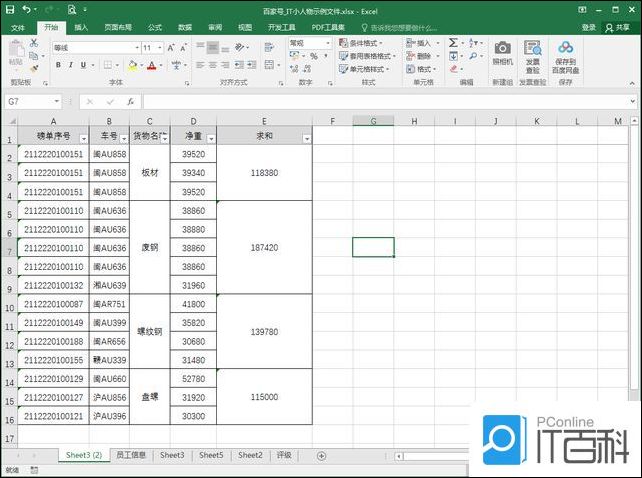The width and height of the screenshot is (642, 478).
Task: Click the Increase Font Size icon
Action: (171, 48)
